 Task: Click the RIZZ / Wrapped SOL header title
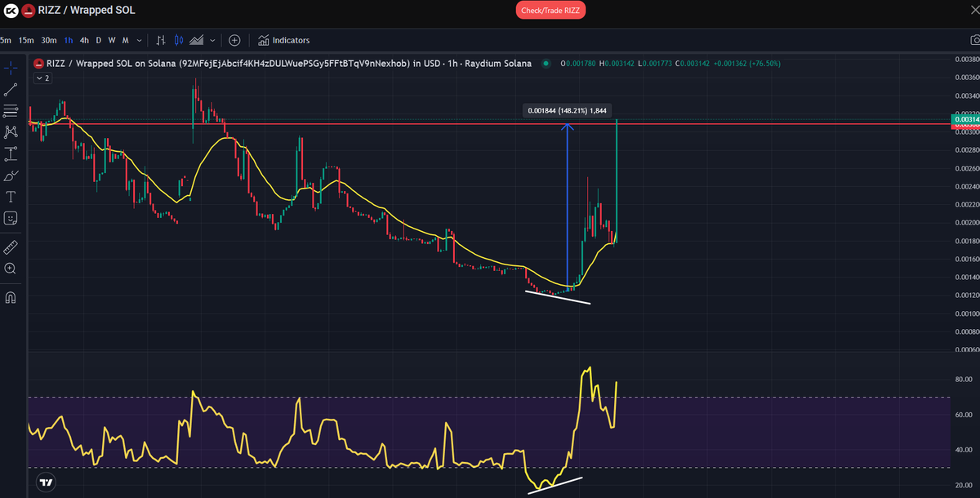[87, 11]
